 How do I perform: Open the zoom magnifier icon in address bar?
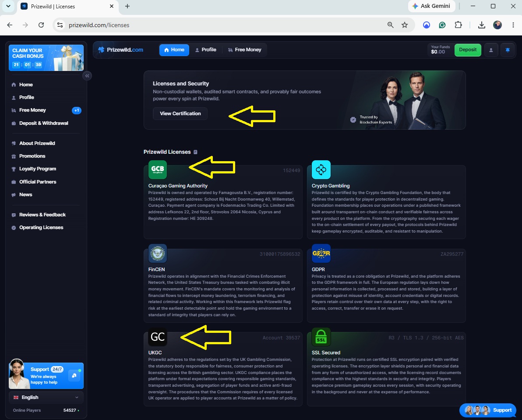390,25
